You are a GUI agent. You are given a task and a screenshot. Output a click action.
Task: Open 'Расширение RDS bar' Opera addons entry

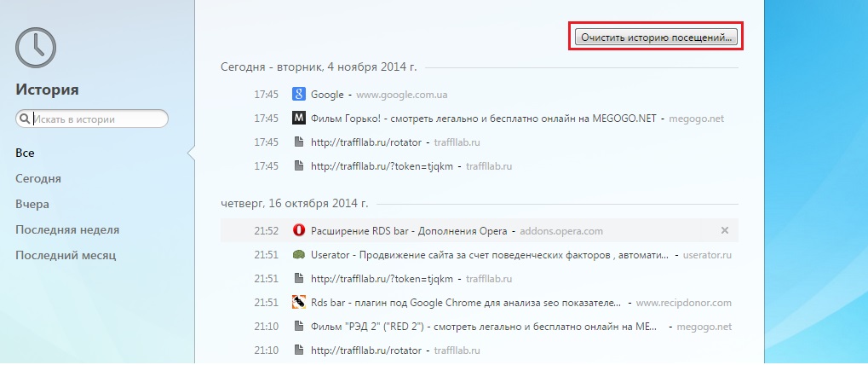[409, 231]
